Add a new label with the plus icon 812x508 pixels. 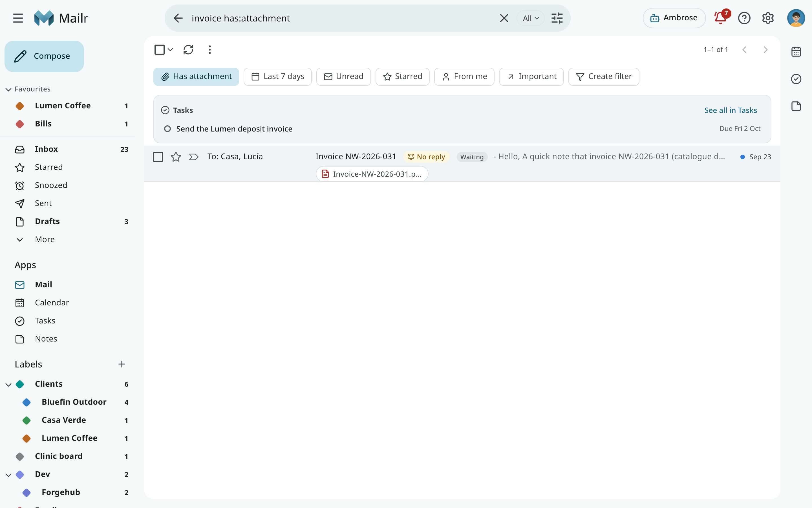[x=122, y=364]
